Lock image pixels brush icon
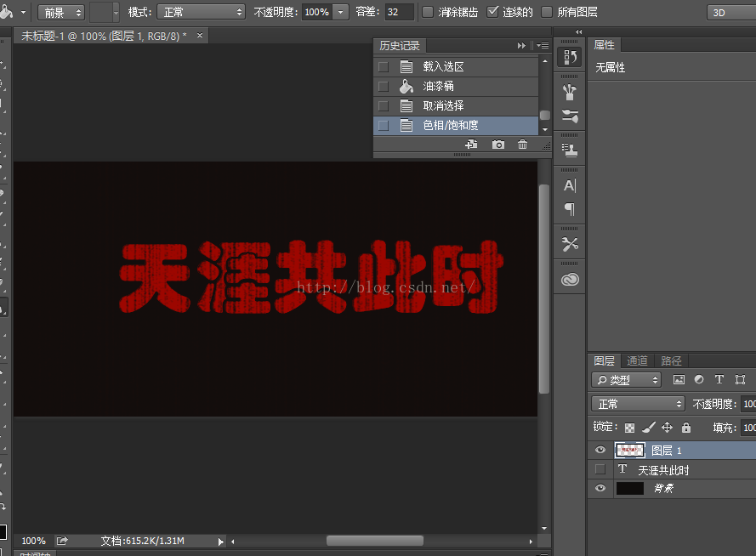The width and height of the screenshot is (756, 556). point(649,427)
